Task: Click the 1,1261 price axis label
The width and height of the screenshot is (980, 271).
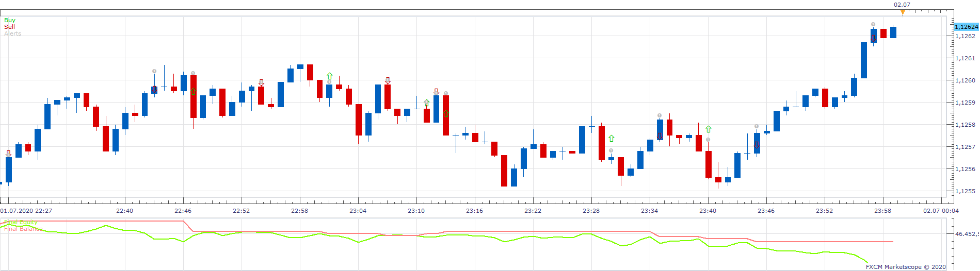Action: 965,58
